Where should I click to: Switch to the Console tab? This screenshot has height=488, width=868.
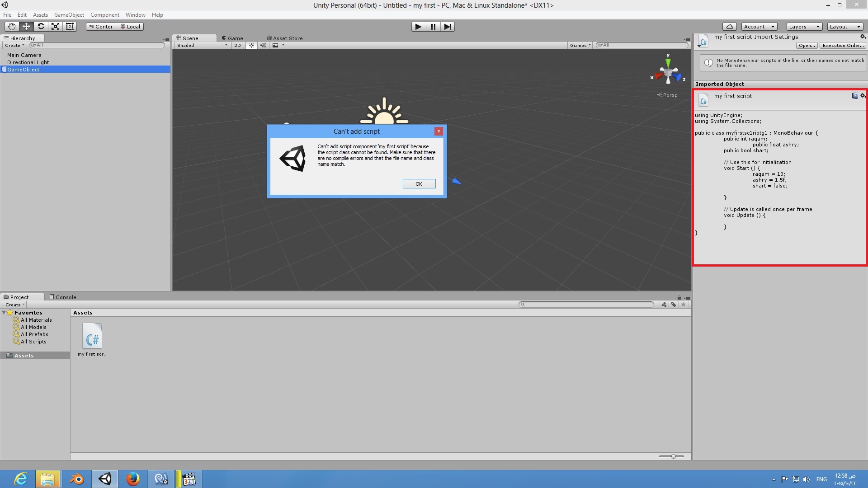[x=63, y=297]
